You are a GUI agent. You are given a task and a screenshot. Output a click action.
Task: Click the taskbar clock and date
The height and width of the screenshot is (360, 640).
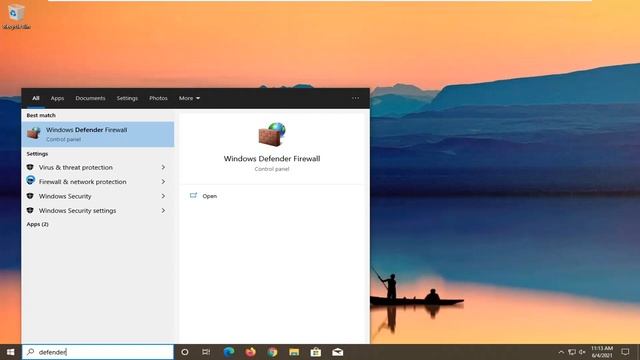click(x=602, y=352)
